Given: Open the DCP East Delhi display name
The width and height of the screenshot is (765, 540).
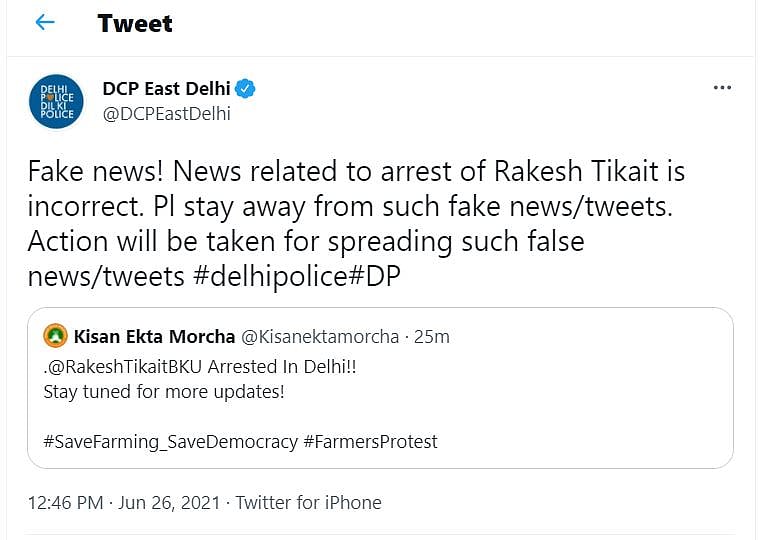Looking at the screenshot, I should [x=165, y=89].
